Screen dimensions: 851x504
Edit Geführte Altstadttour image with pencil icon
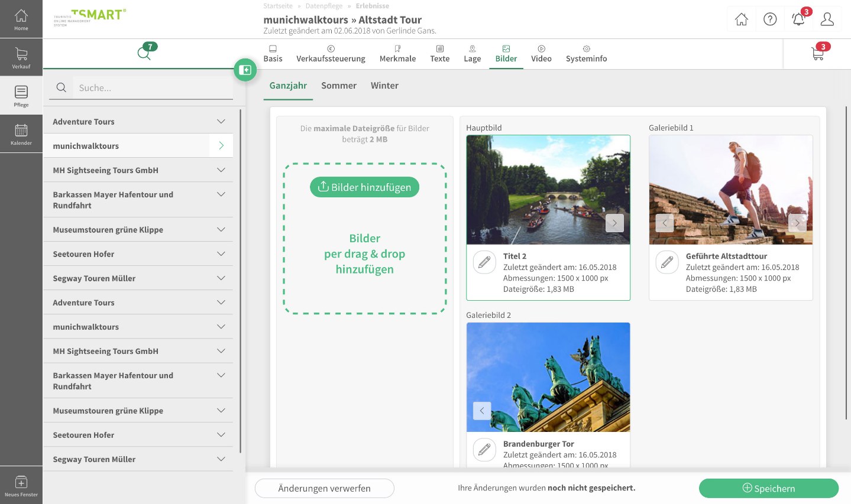[667, 262]
